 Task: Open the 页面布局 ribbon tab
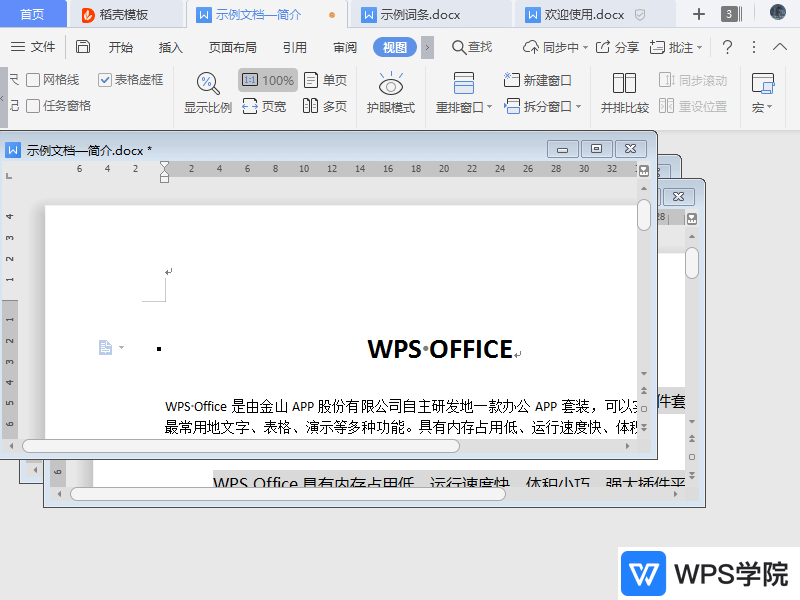(x=232, y=47)
